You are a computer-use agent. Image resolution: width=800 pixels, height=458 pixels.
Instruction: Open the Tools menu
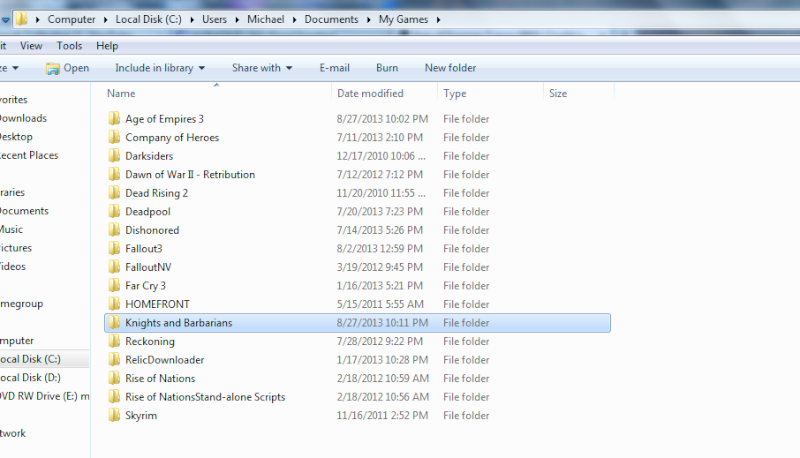(x=69, y=46)
